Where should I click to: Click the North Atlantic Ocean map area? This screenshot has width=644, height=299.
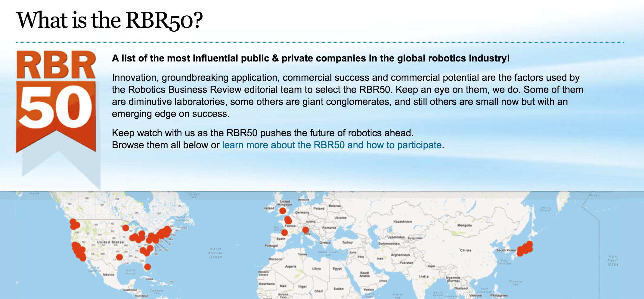215,253
